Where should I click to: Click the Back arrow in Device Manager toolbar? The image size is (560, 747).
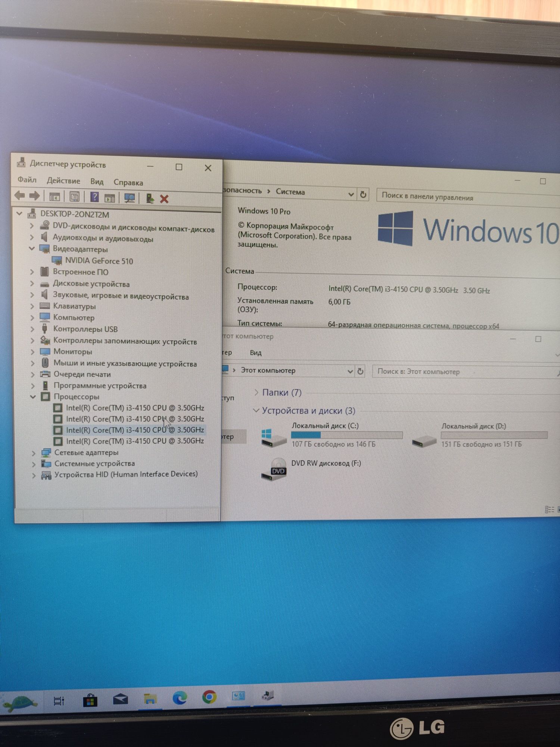tap(19, 195)
